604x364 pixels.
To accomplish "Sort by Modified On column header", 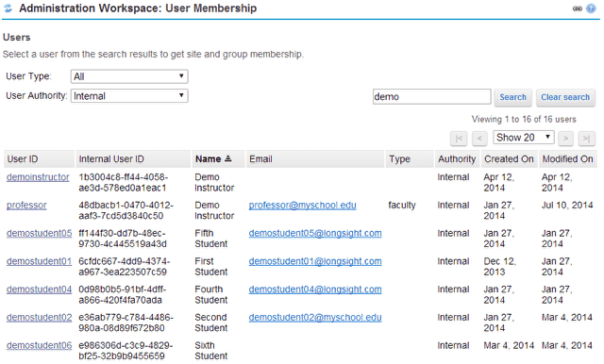I will pyautogui.click(x=567, y=159).
